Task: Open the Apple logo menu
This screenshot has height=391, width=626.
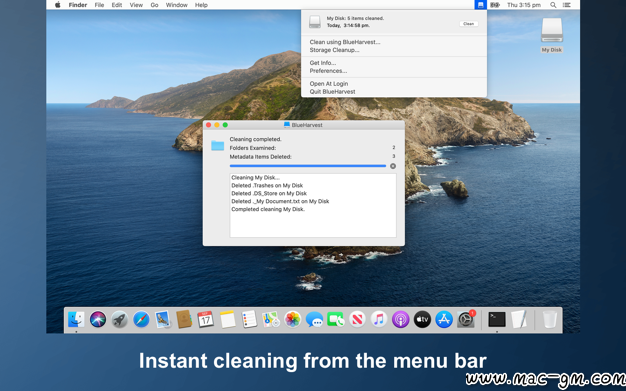Action: (57, 5)
